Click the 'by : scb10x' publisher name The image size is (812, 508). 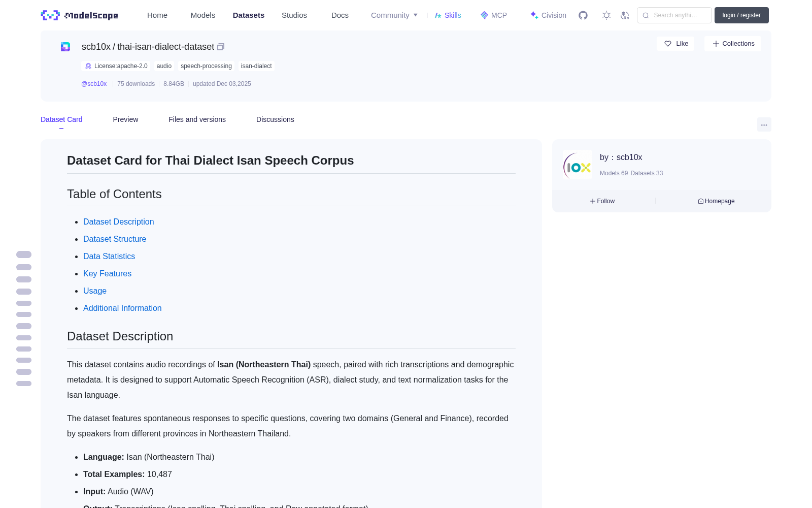621,157
